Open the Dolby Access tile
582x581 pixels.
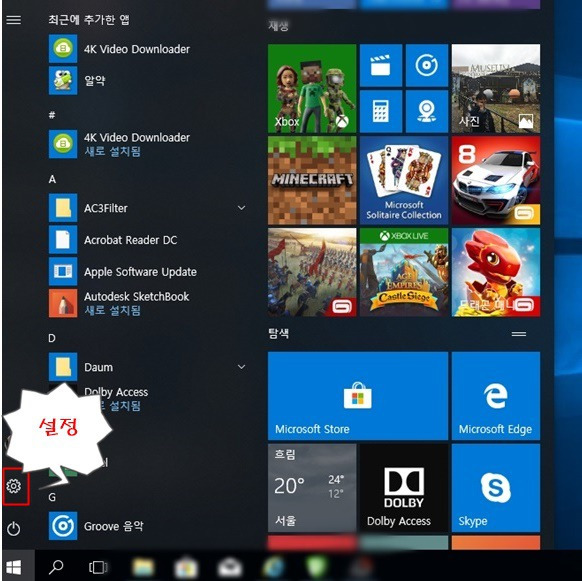404,488
